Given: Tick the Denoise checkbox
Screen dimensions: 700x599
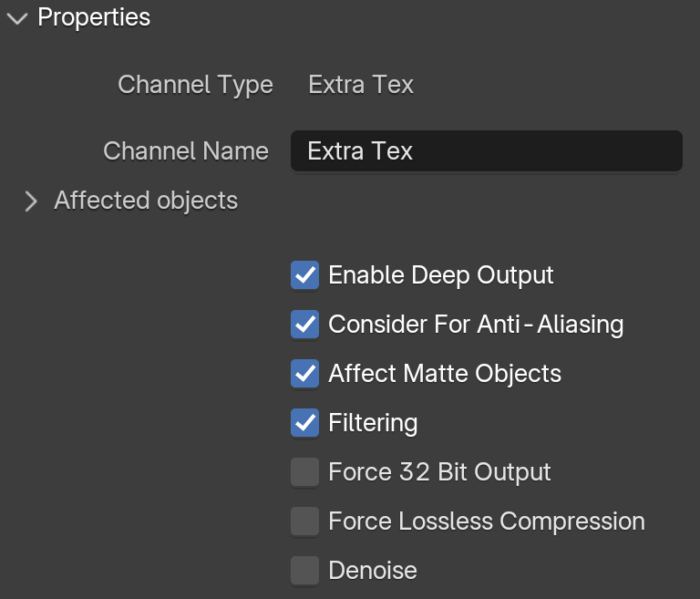Looking at the screenshot, I should click(x=305, y=571).
